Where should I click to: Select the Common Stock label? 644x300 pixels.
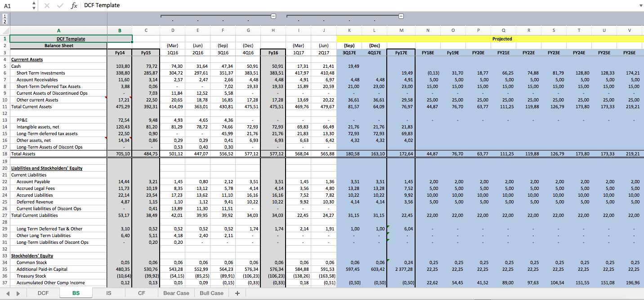pos(32,263)
